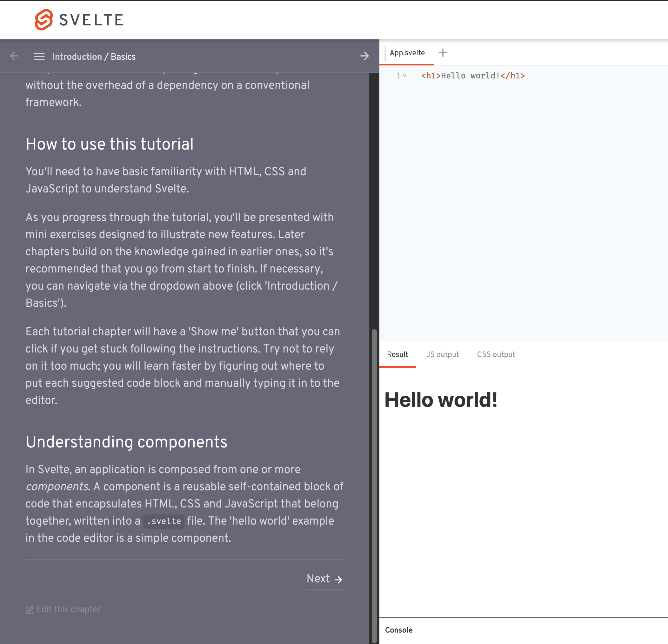Screen dimensions: 668x644
Task: Collapse the code fold arrow on line 1
Action: (x=404, y=75)
